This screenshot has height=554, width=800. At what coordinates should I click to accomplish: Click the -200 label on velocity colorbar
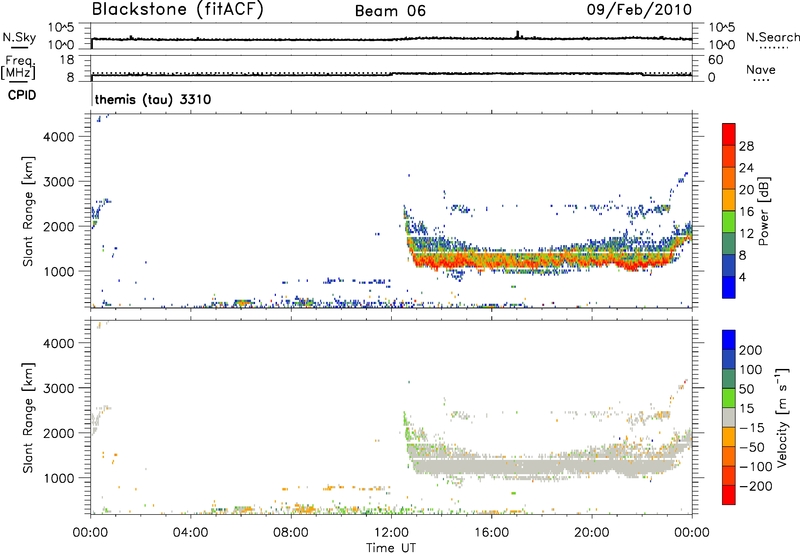click(x=756, y=486)
